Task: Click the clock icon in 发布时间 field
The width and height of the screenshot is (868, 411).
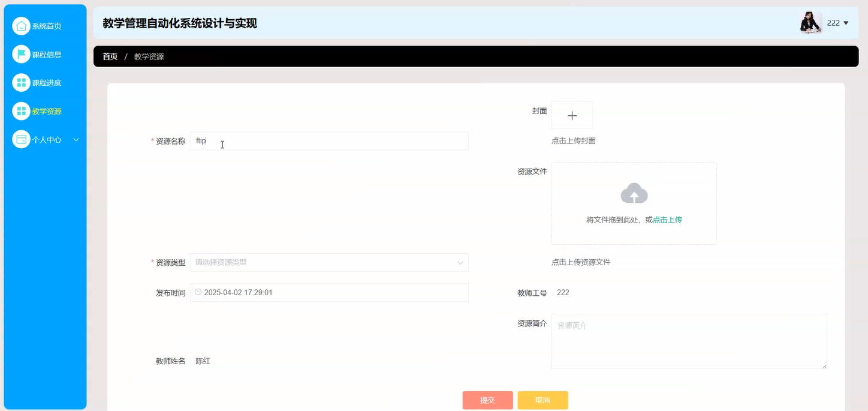Action: 197,292
